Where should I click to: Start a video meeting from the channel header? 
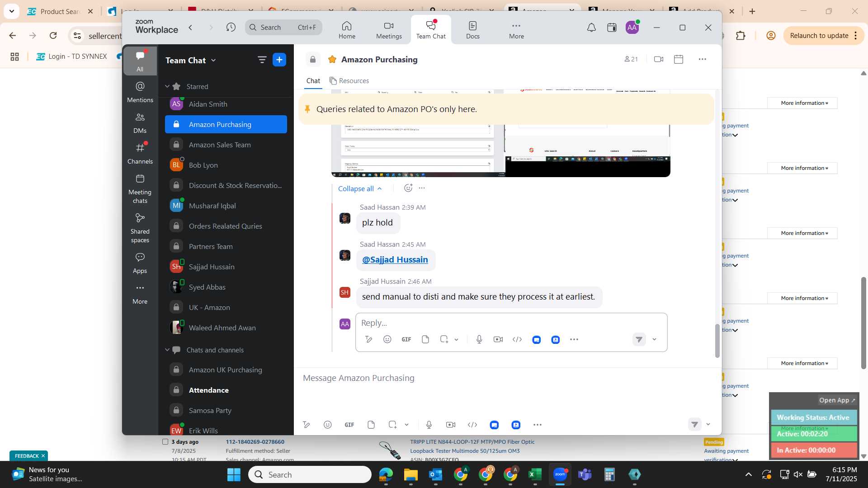point(659,59)
